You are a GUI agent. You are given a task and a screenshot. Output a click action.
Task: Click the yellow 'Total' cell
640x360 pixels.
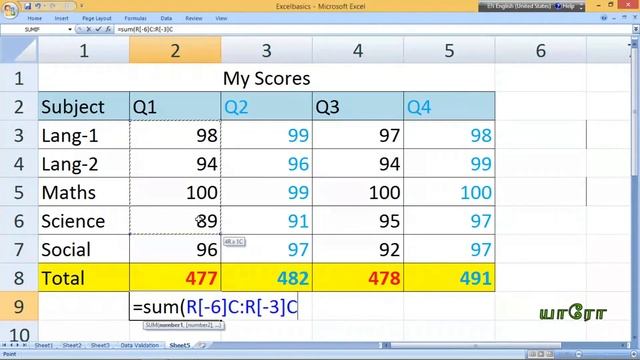(84, 278)
